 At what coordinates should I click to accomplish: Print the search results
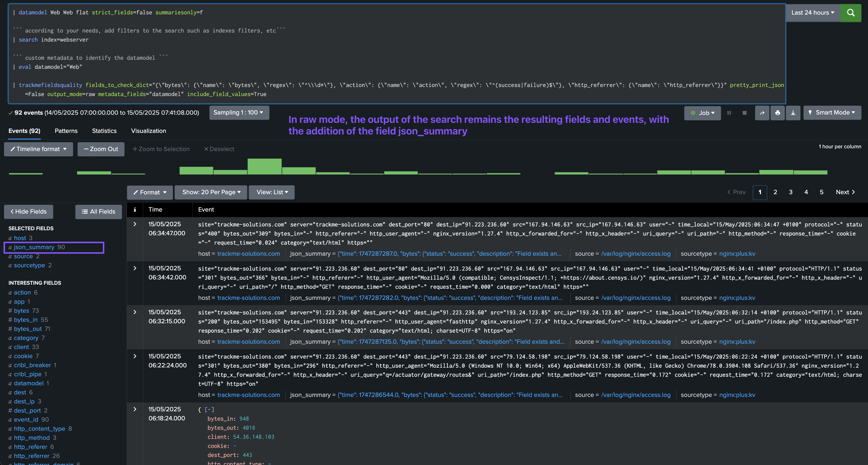click(777, 113)
